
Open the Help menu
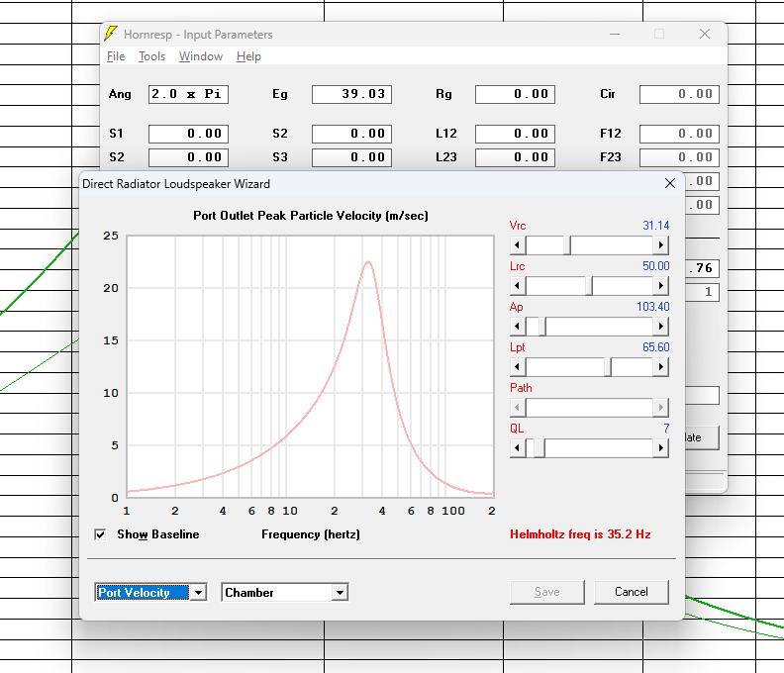coord(248,56)
